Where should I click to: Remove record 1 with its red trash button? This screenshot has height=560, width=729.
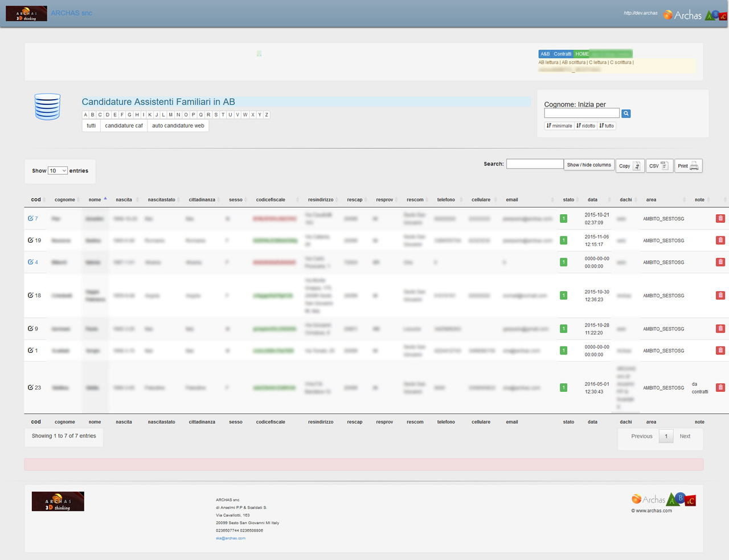(720, 351)
